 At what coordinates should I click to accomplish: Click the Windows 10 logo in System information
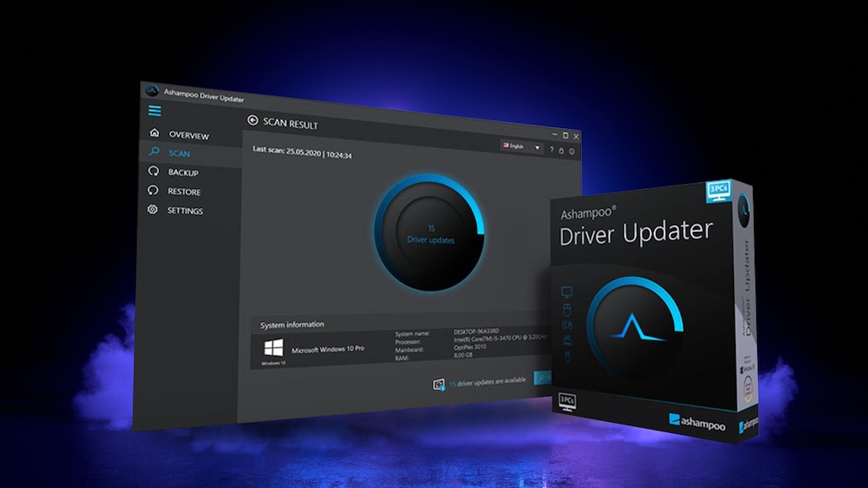(273, 348)
